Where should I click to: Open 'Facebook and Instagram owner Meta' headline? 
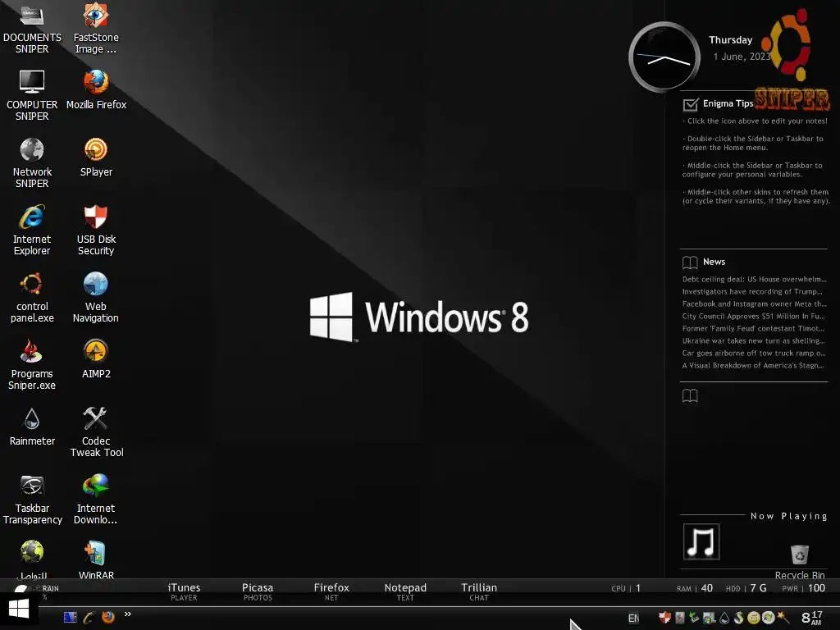pos(755,304)
